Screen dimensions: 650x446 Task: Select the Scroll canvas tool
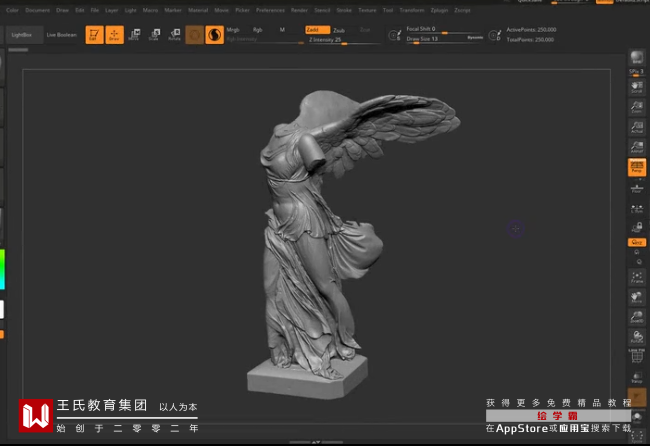[637, 87]
